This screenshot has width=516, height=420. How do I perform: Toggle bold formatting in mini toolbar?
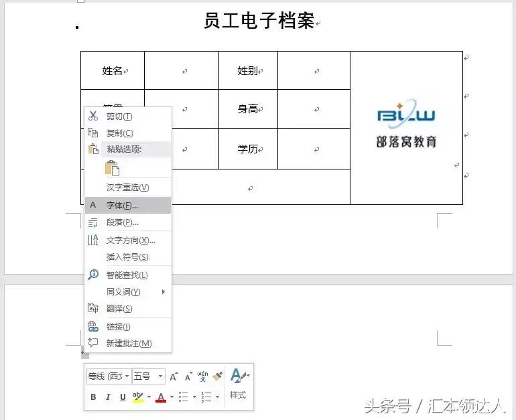93,397
